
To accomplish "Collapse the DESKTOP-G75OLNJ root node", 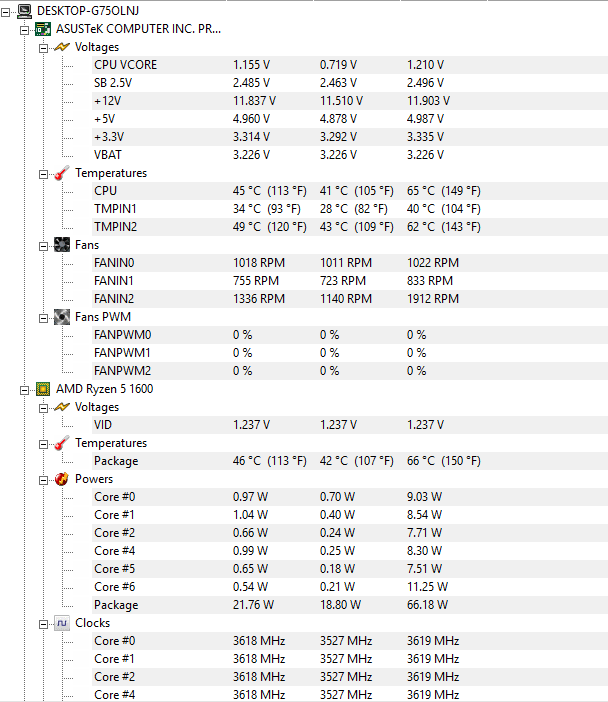I will 5,13.
